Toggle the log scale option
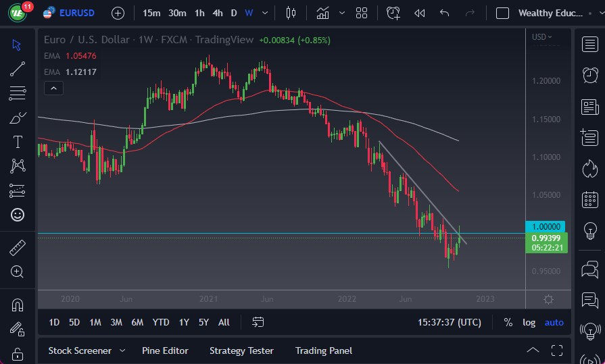 click(529, 322)
